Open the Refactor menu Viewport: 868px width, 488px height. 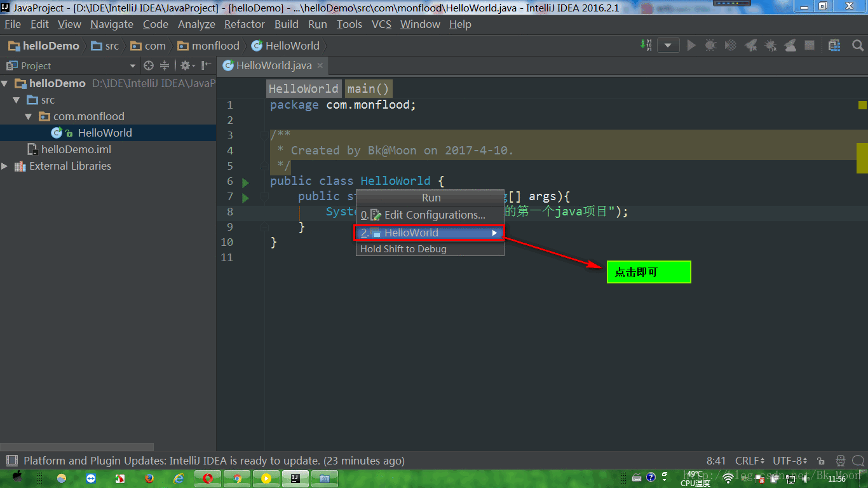click(x=245, y=24)
